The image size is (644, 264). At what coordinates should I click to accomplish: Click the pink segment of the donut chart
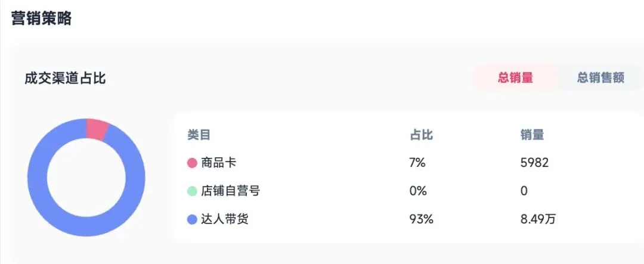point(97,129)
